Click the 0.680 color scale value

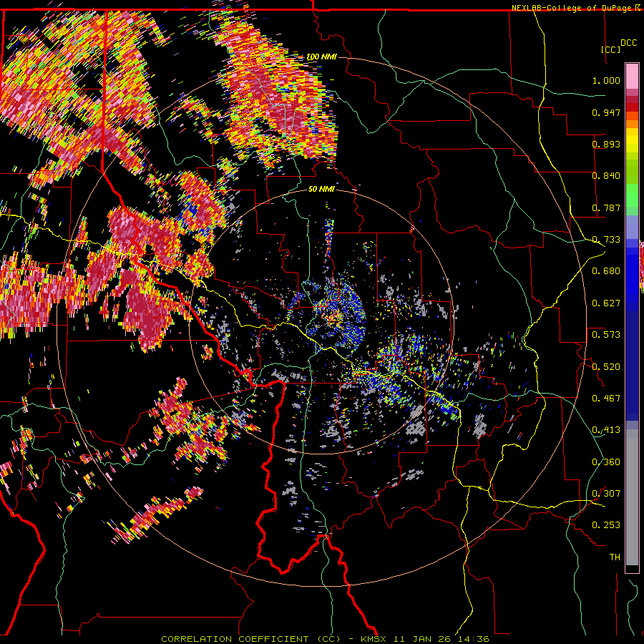tap(606, 271)
